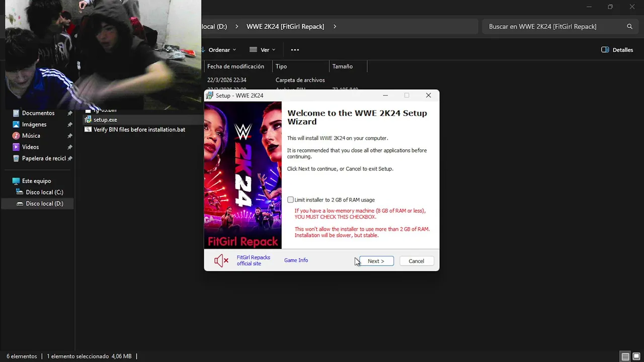Screen dimensions: 644x362
Task: Click the setup window title icon
Action: [210, 96]
